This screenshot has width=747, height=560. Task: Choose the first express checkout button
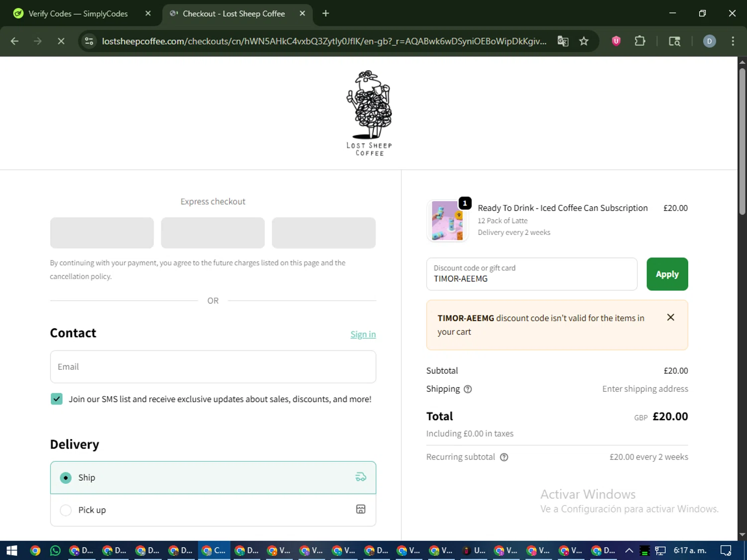pos(102,232)
